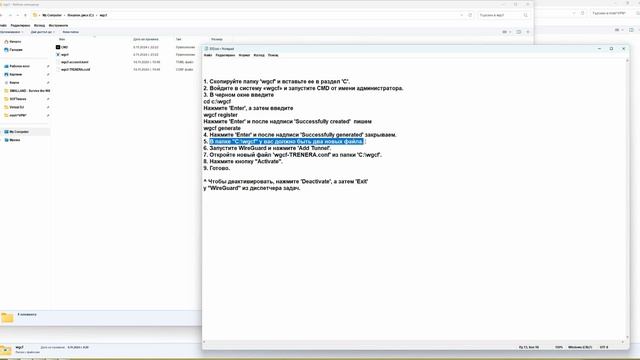Click Local Disk (C:) breadcrumb segment
The image size is (640, 360).
point(80,15)
